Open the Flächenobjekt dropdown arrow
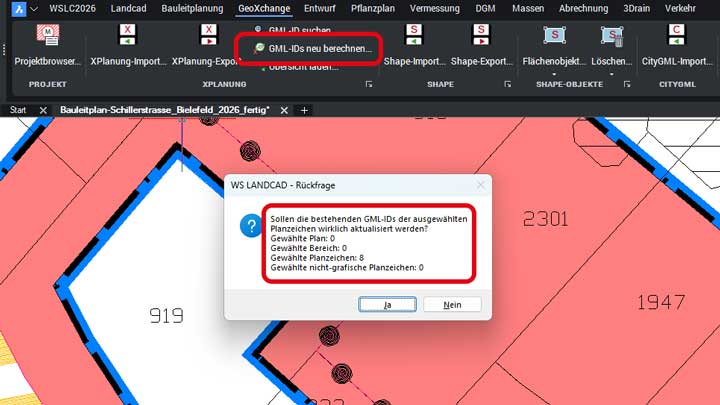This screenshot has height=405, width=720. tap(554, 73)
